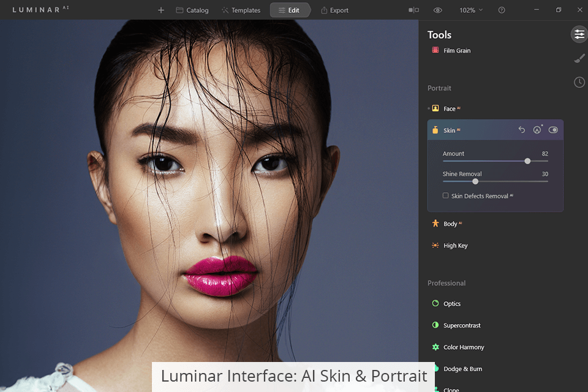Switch to the Catalog tab
Screen dimensions: 588x392
(192, 10)
